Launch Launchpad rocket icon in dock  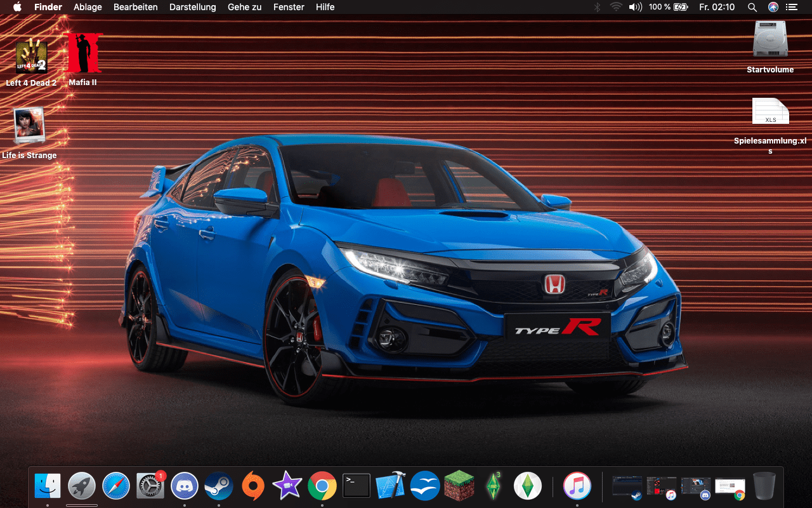[82, 486]
